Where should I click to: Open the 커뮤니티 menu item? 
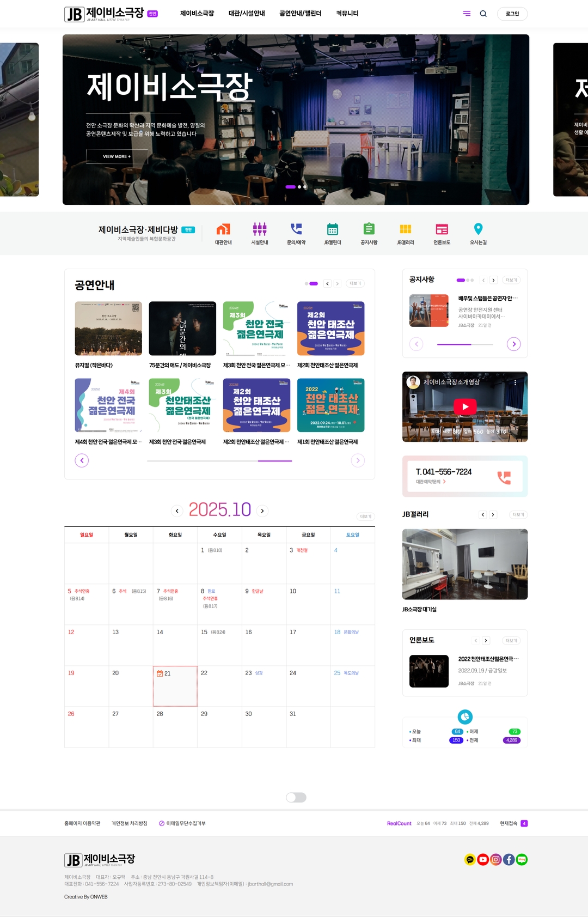pyautogui.click(x=347, y=14)
